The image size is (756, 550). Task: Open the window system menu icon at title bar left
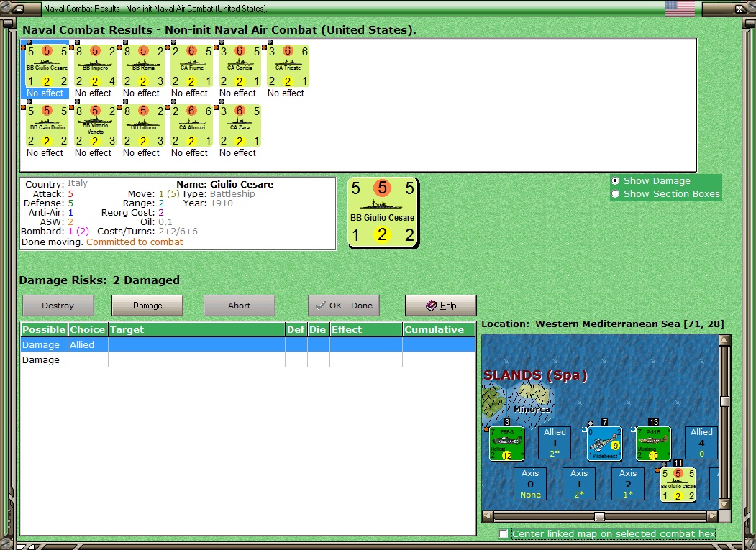pyautogui.click(x=17, y=8)
